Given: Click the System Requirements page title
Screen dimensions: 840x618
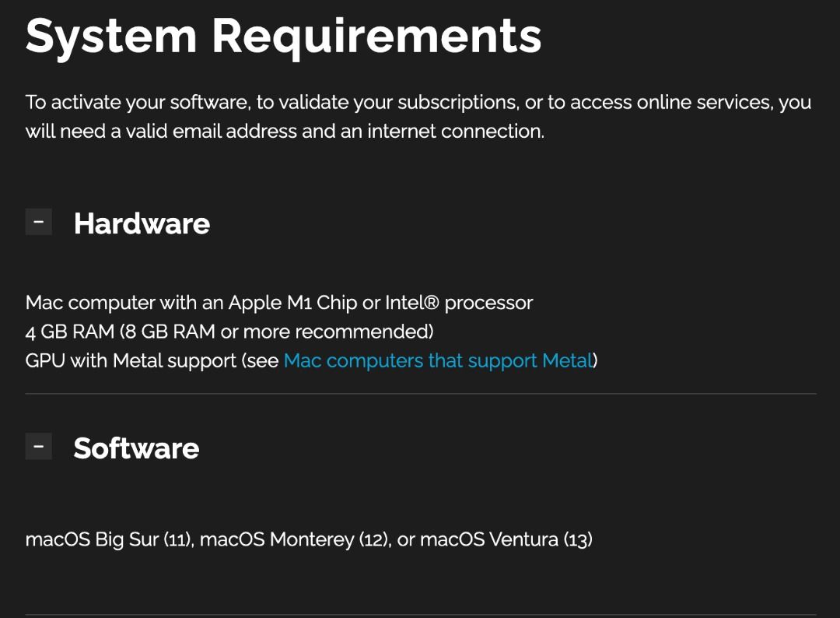Looking at the screenshot, I should coord(283,36).
